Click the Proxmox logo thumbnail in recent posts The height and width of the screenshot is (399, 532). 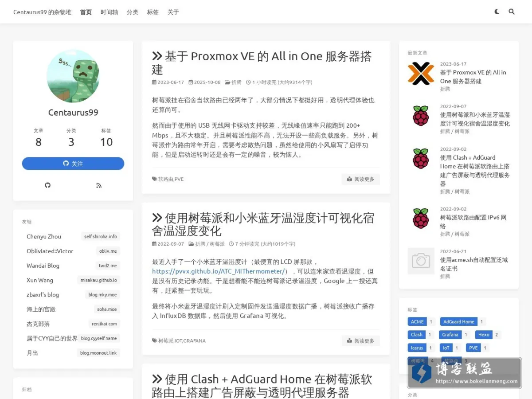[421, 73]
